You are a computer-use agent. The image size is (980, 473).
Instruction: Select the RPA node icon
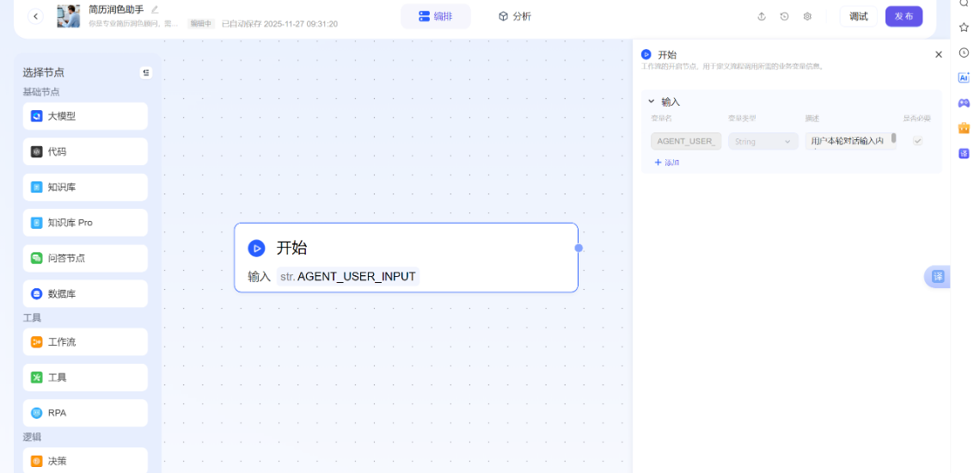point(37,413)
